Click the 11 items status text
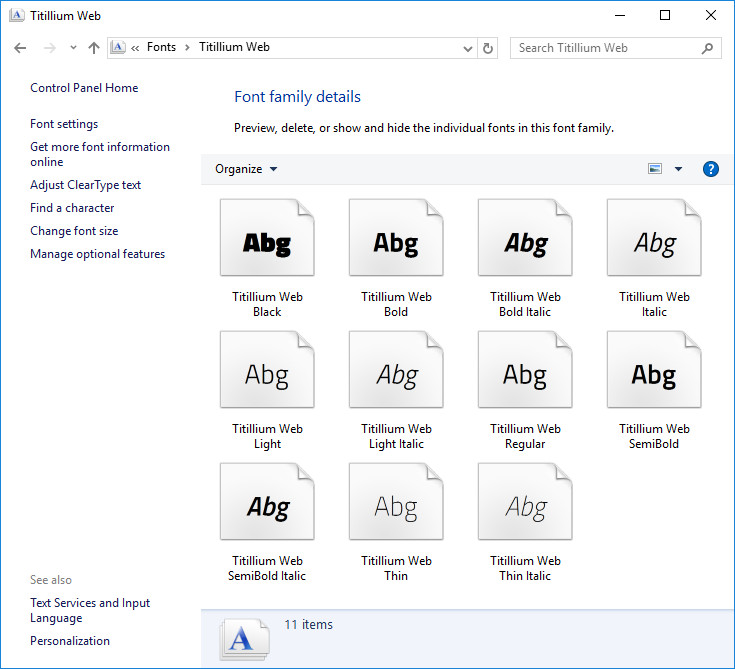Screen dimensions: 735x669 click(308, 624)
